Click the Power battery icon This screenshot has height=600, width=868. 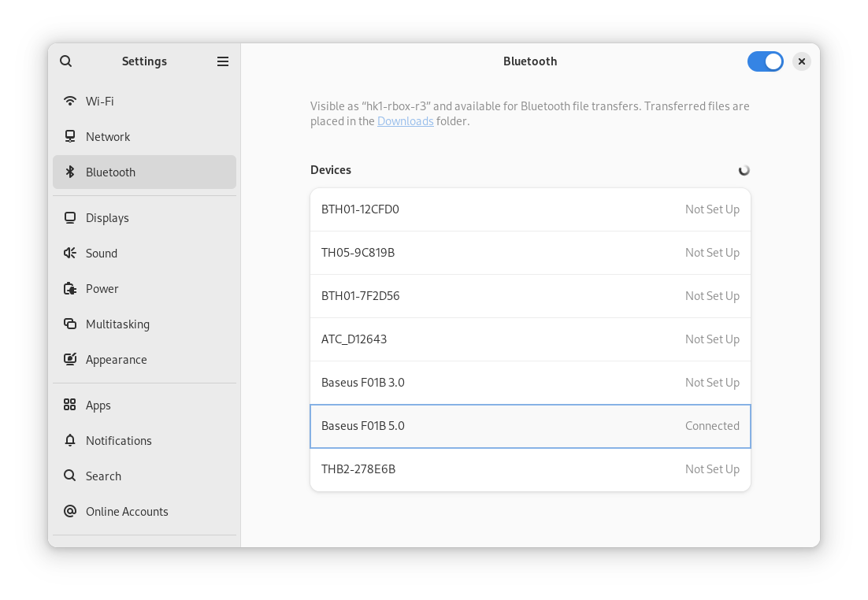pos(70,289)
